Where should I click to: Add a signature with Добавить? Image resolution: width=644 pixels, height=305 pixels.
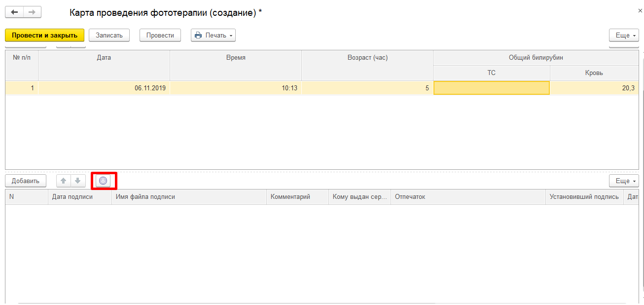coord(26,181)
